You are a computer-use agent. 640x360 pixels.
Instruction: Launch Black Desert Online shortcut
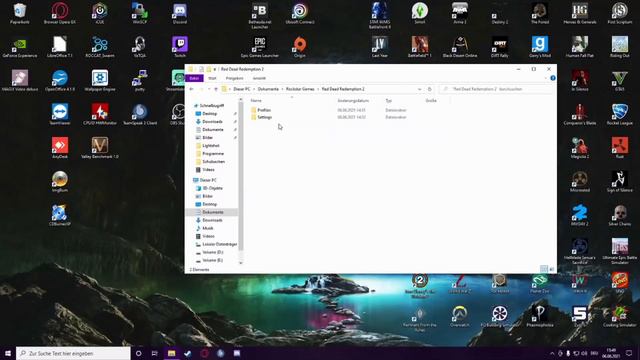tap(460, 47)
